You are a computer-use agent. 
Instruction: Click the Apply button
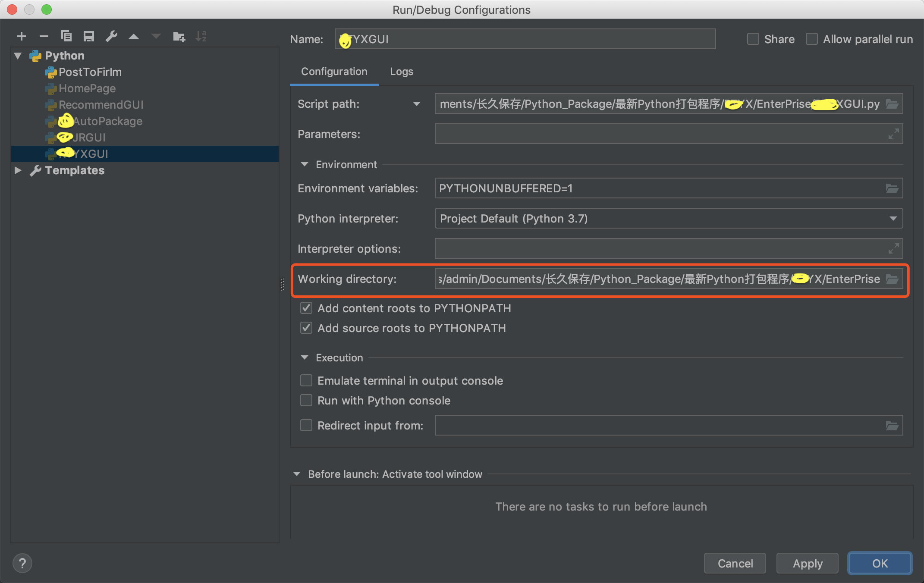[807, 563]
